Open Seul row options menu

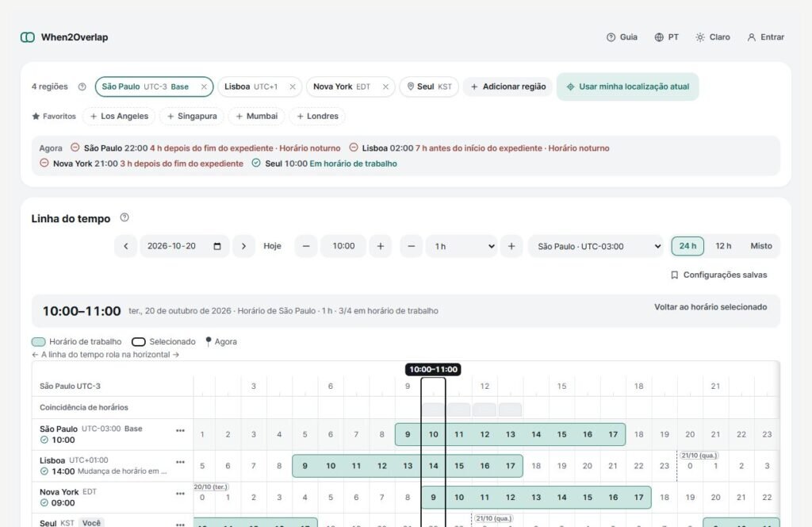coord(180,525)
